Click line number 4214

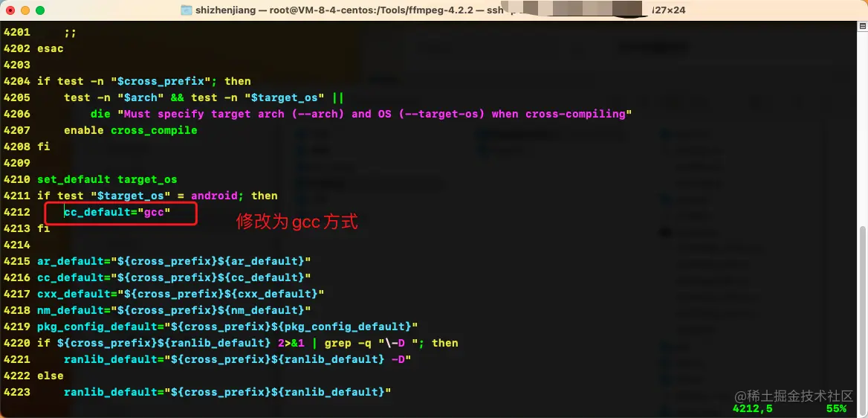point(16,245)
